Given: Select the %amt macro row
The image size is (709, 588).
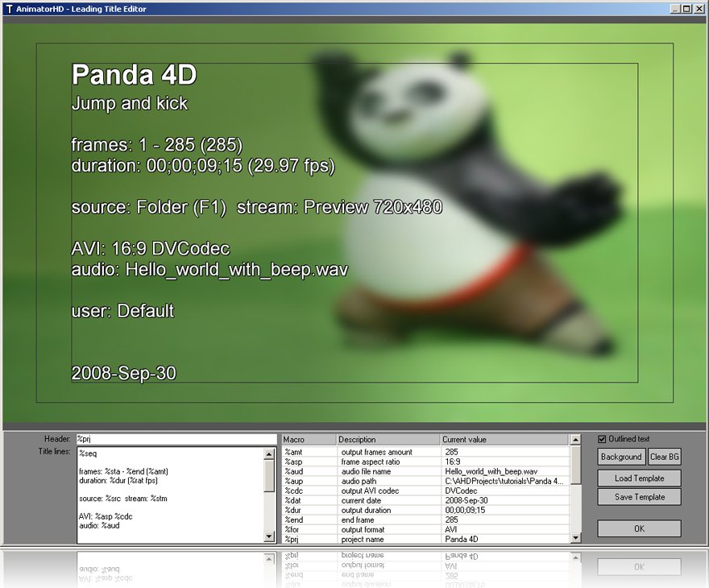Looking at the screenshot, I should [425, 452].
